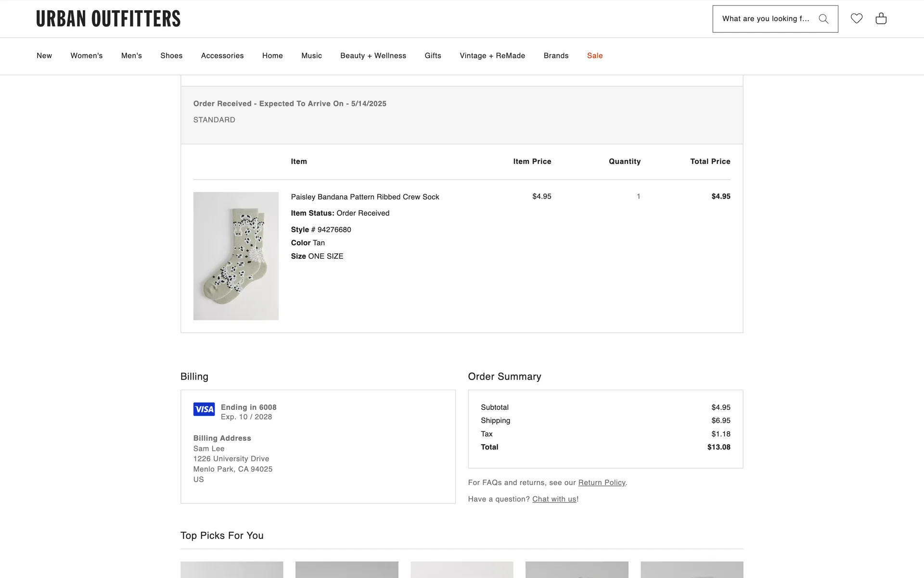
Task: Focus the search input field
Action: [765, 19]
